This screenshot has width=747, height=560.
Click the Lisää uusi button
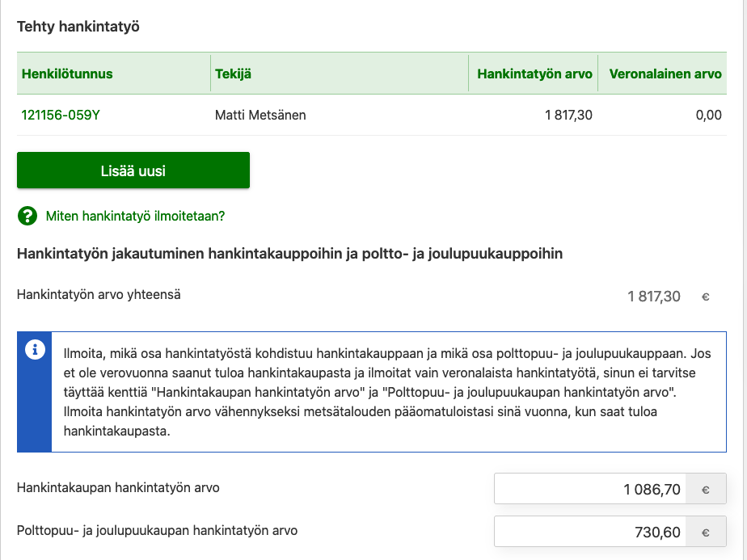point(133,170)
